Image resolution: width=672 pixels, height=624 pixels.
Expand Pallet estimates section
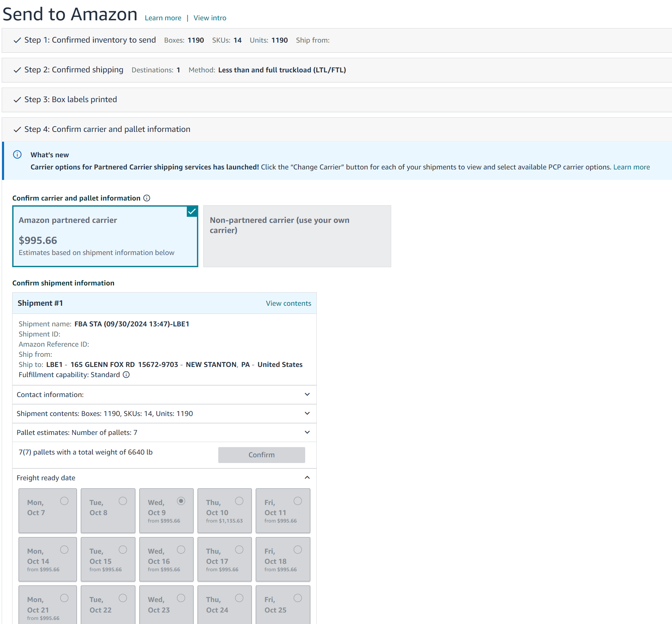307,432
